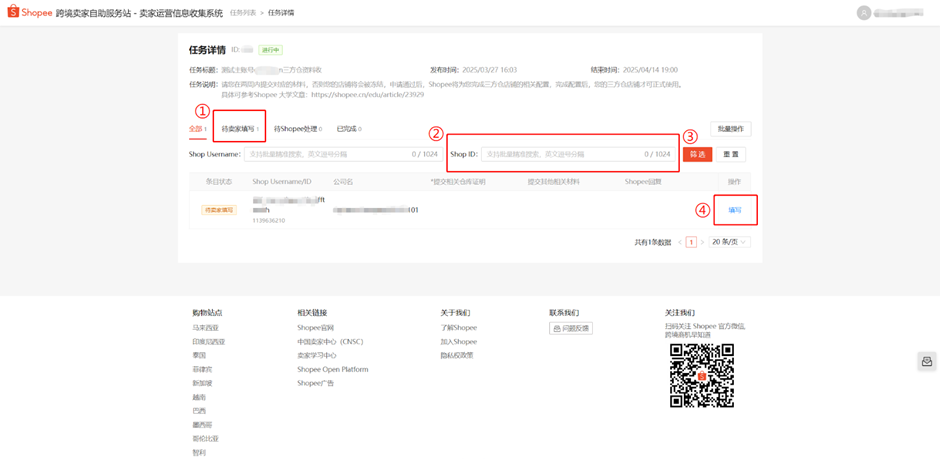Click the 进行中 status badge
The height and width of the screenshot is (460, 940).
(x=270, y=50)
